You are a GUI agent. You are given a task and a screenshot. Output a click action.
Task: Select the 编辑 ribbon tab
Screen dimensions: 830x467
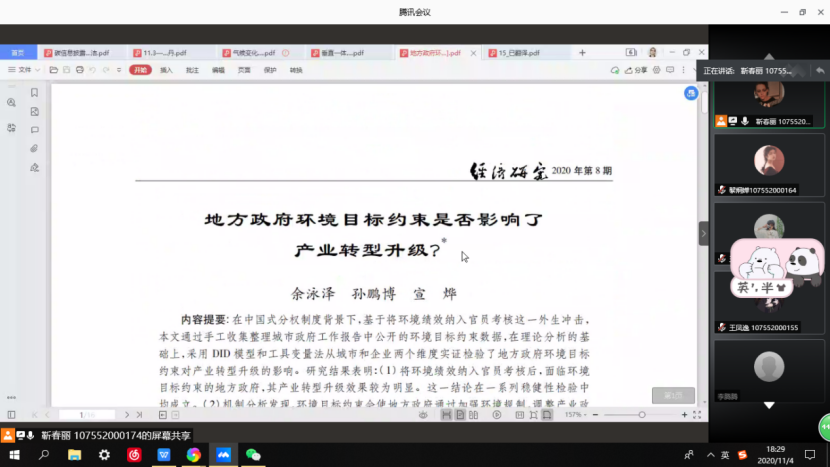(x=218, y=70)
